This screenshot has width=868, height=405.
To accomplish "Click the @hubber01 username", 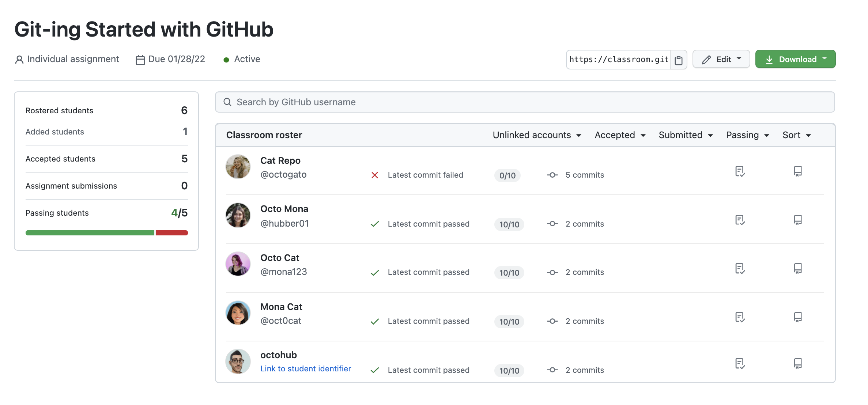I will 284,223.
